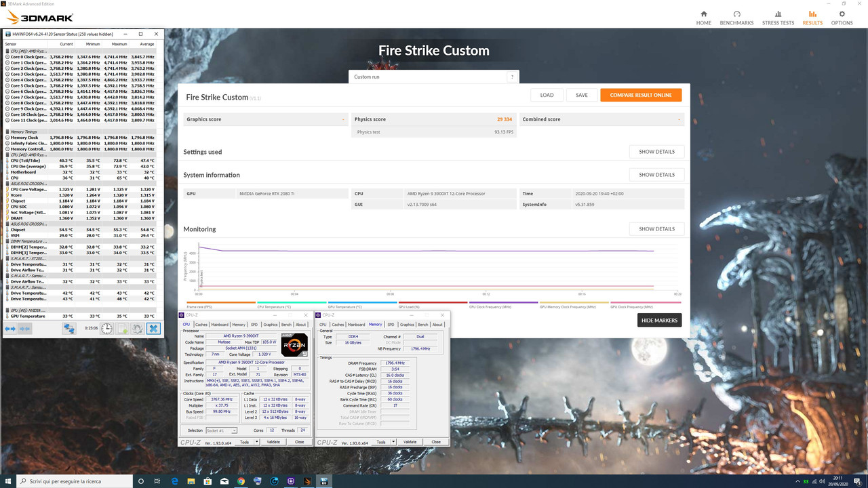868x488 pixels.
Task: Open Tools dropdown arrow in the Memory-tab CPU-Z window
Action: click(393, 442)
